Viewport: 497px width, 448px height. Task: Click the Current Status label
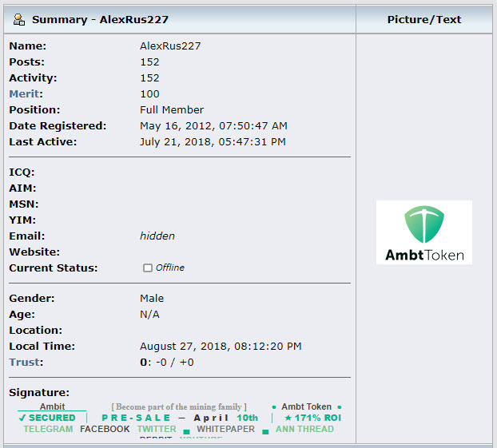pos(54,268)
